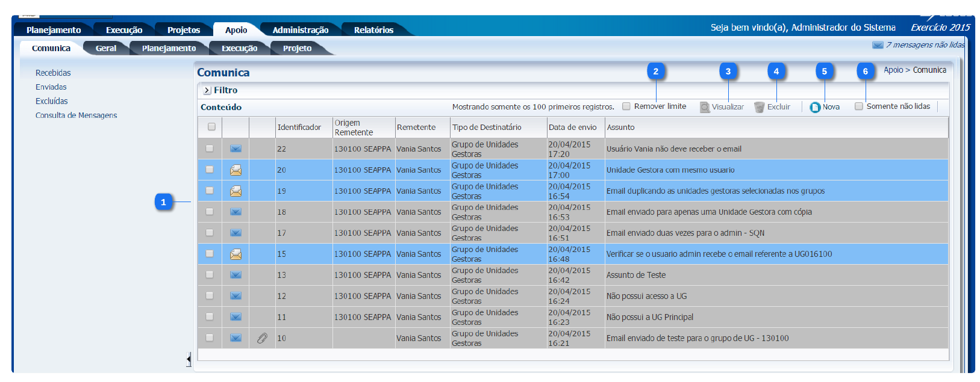
Task: Open the Relatórios top tab
Action: pos(373,30)
